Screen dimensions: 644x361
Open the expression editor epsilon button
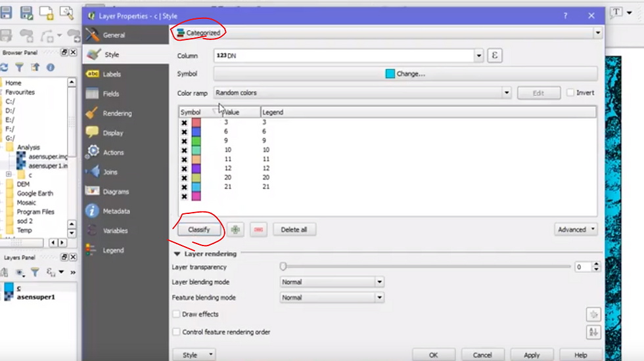pyautogui.click(x=495, y=55)
